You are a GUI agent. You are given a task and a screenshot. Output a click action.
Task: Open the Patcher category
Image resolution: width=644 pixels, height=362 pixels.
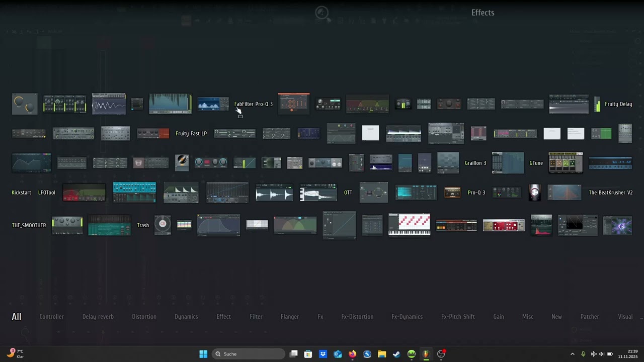point(590,317)
